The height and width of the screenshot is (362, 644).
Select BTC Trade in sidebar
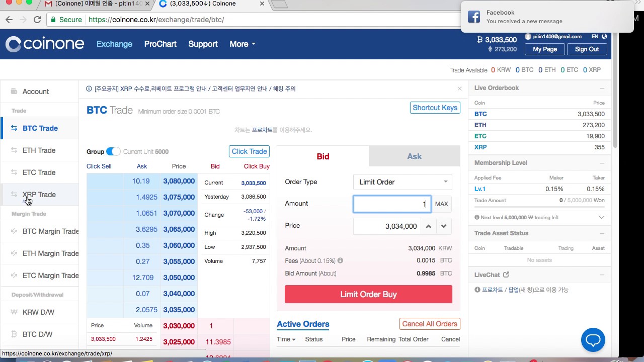click(x=40, y=128)
